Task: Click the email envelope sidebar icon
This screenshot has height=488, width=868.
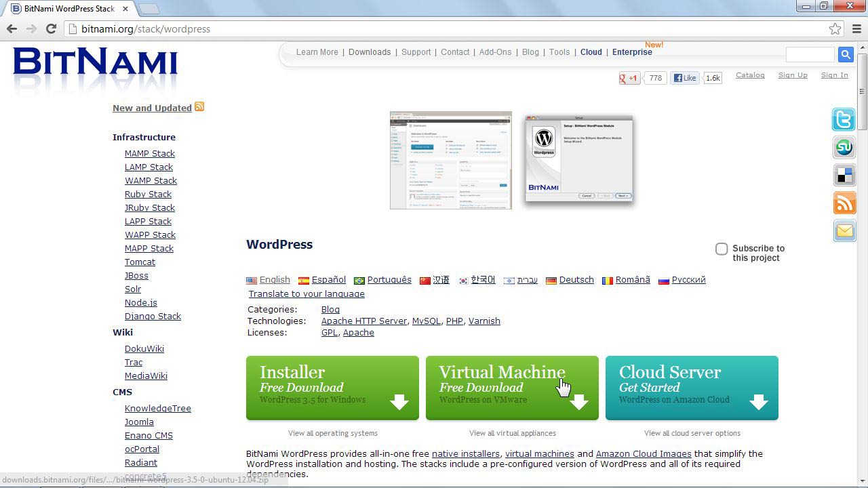Action: pos(844,230)
